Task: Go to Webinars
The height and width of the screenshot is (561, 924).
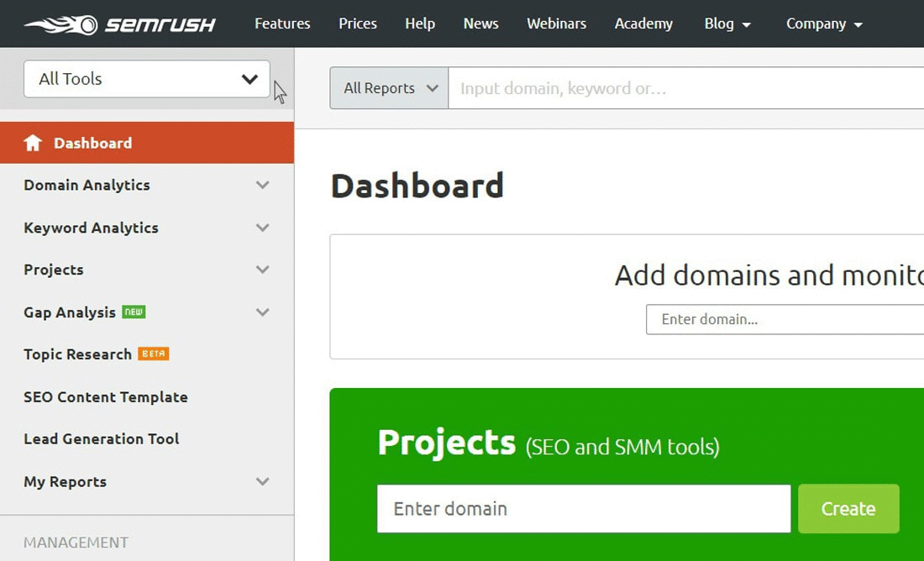Action: click(556, 24)
